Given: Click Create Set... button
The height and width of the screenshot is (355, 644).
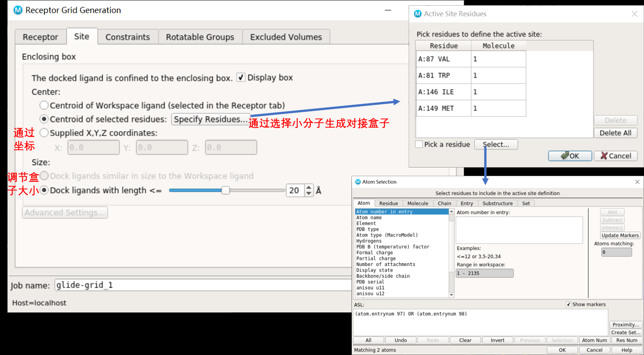Looking at the screenshot, I should coord(626,332).
